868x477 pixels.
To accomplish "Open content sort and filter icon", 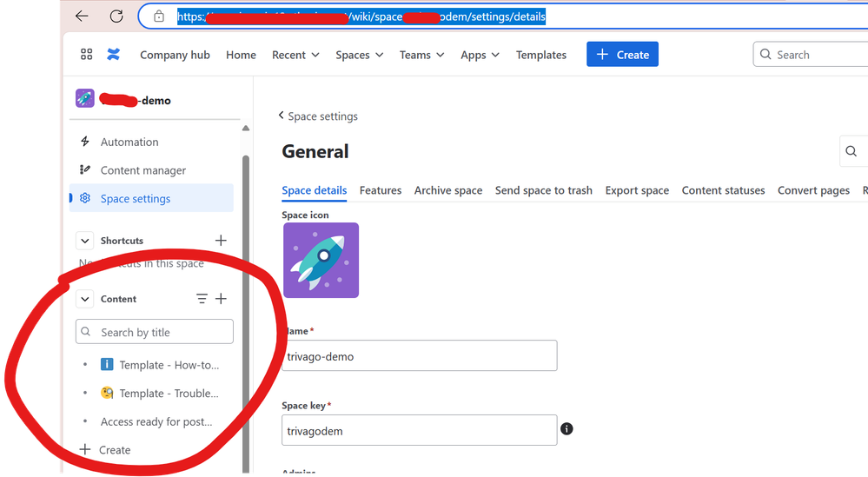I will [x=202, y=299].
